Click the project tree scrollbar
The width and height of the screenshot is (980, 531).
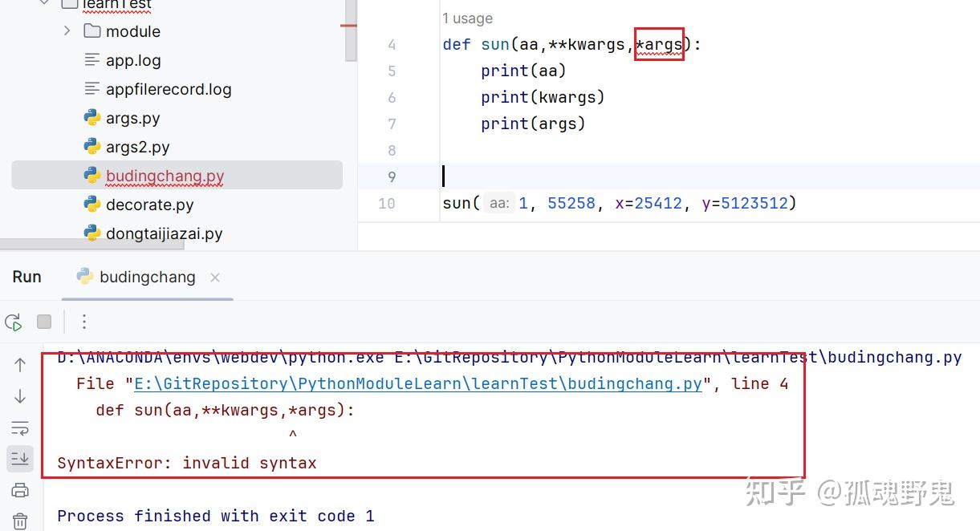351,32
